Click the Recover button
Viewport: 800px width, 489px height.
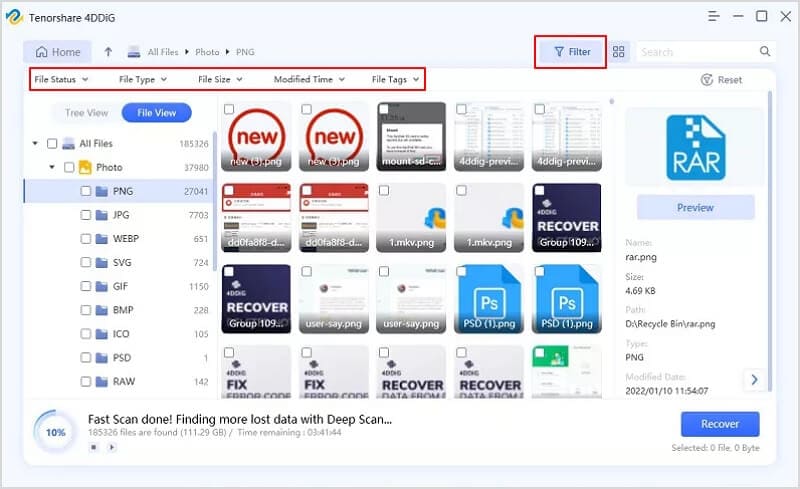point(720,424)
